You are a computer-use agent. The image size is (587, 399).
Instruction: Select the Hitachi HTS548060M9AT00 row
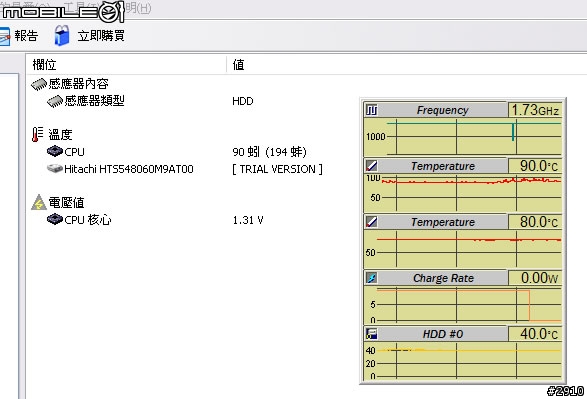click(x=120, y=169)
